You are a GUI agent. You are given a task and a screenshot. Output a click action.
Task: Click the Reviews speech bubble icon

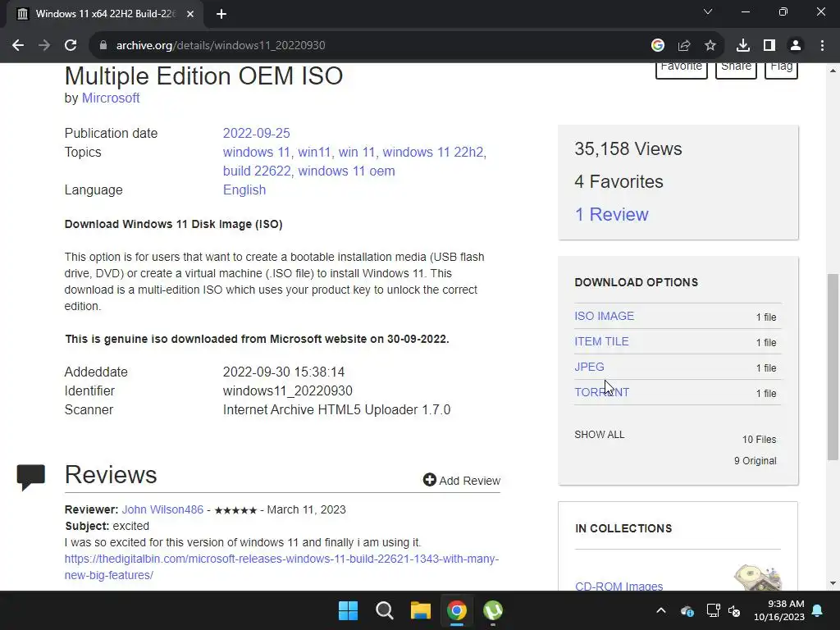tap(30, 477)
